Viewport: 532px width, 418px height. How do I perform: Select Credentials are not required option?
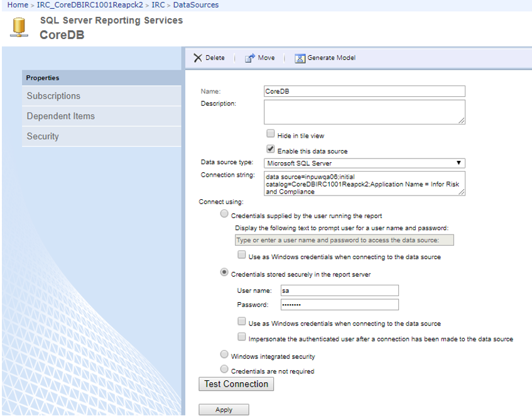pyautogui.click(x=224, y=370)
